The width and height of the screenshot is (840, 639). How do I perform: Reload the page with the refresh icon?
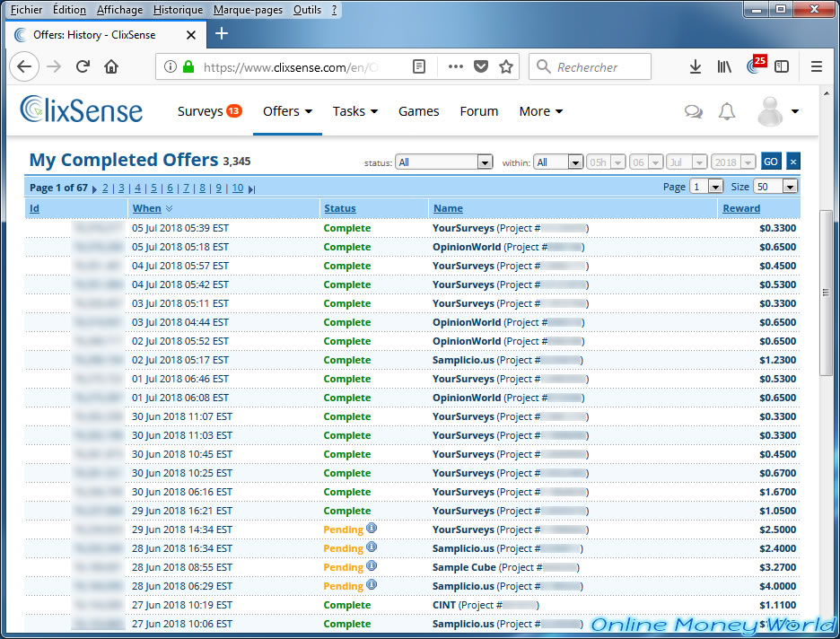pyautogui.click(x=83, y=66)
